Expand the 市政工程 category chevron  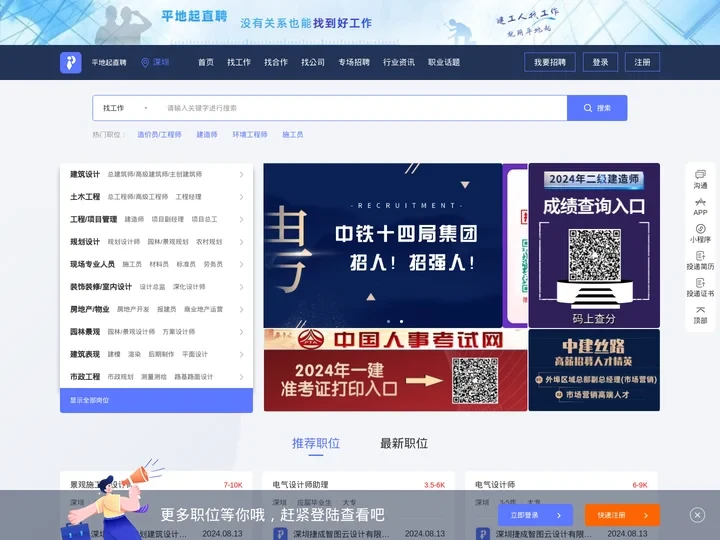[242, 377]
